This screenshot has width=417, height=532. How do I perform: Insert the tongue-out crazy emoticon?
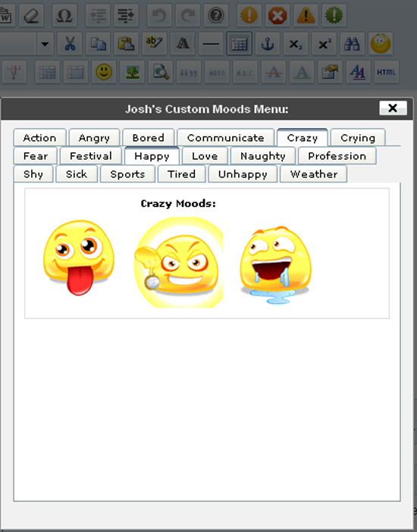[x=79, y=258]
